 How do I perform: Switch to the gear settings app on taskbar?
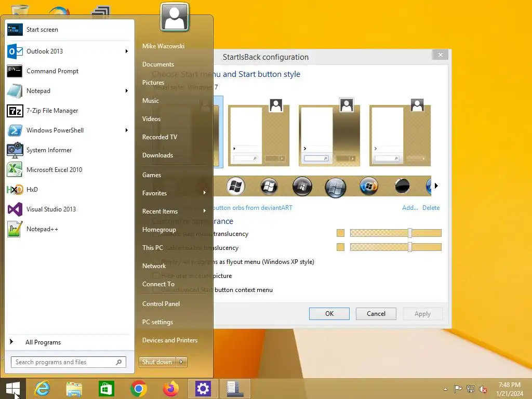point(203,389)
